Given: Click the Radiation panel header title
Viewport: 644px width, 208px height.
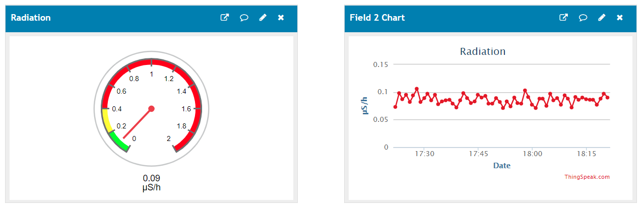Looking at the screenshot, I should click(x=31, y=18).
